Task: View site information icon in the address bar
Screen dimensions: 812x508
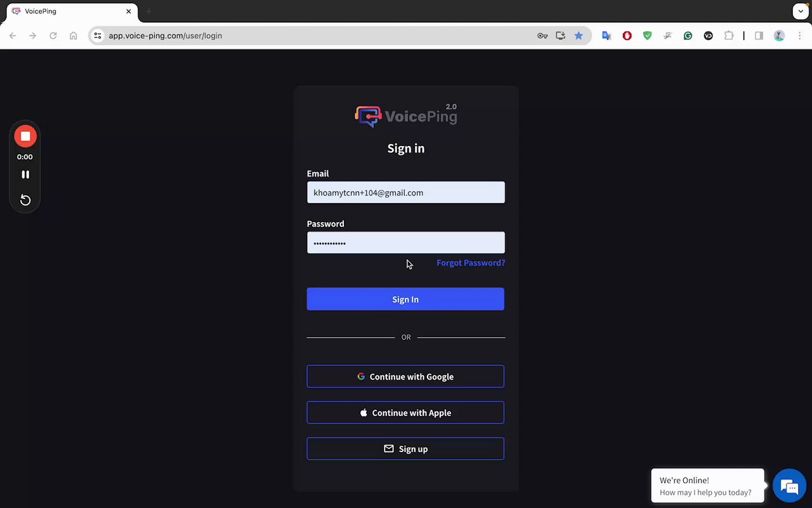Action: pyautogui.click(x=98, y=36)
